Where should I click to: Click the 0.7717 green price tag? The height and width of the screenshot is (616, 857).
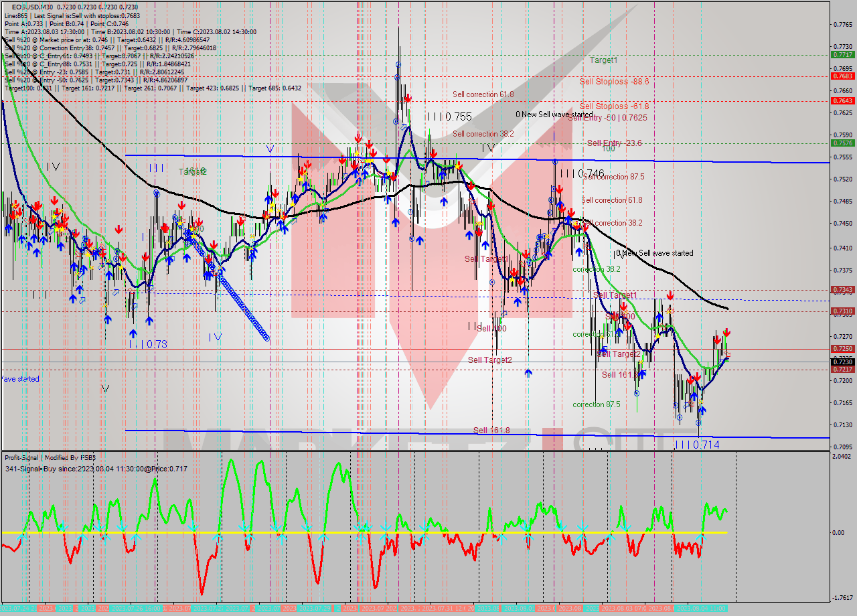(x=842, y=54)
